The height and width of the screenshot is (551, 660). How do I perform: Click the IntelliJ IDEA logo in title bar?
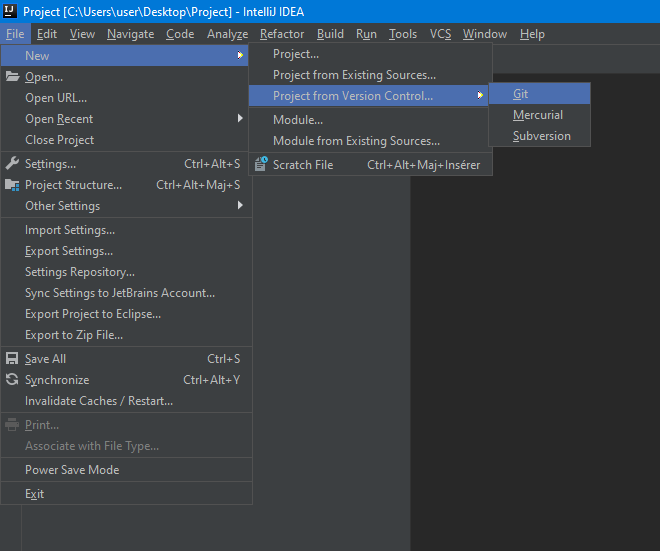(x=10, y=11)
